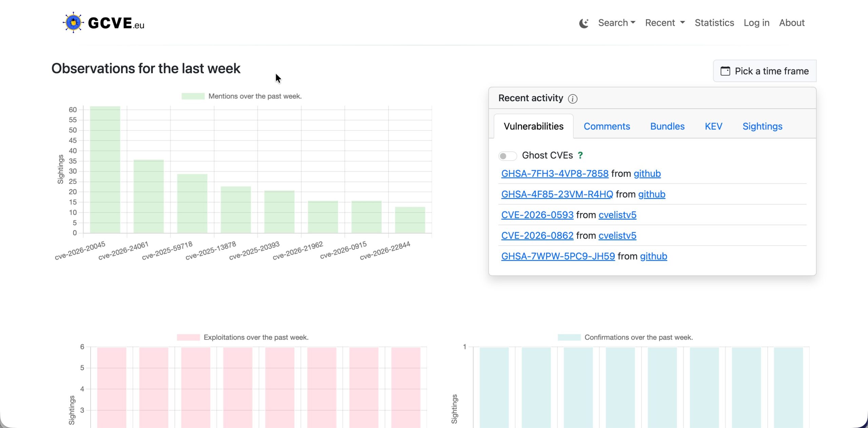Toggle dark mode moon icon
Viewport: 868px width, 428px height.
click(584, 23)
